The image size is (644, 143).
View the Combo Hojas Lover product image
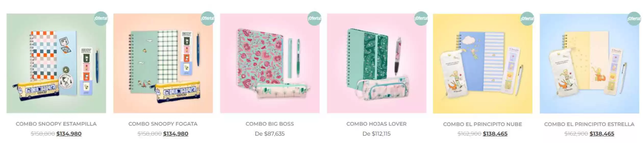point(377,63)
